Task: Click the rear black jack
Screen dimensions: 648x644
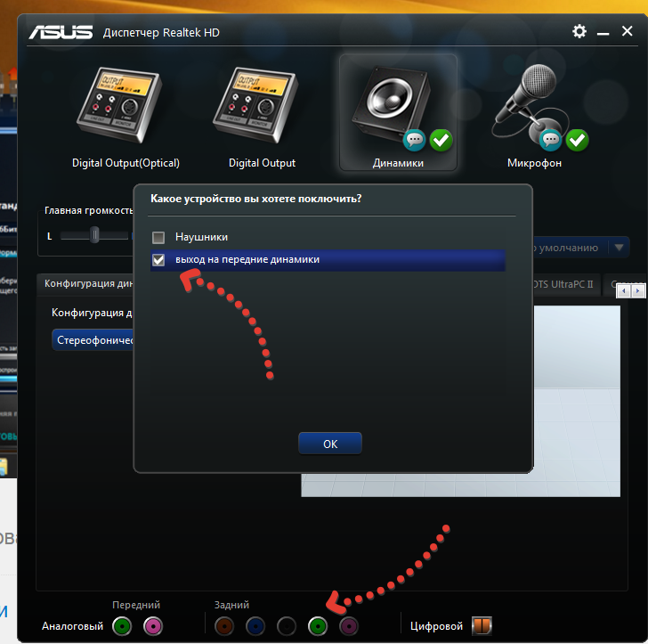Action: pos(287,626)
